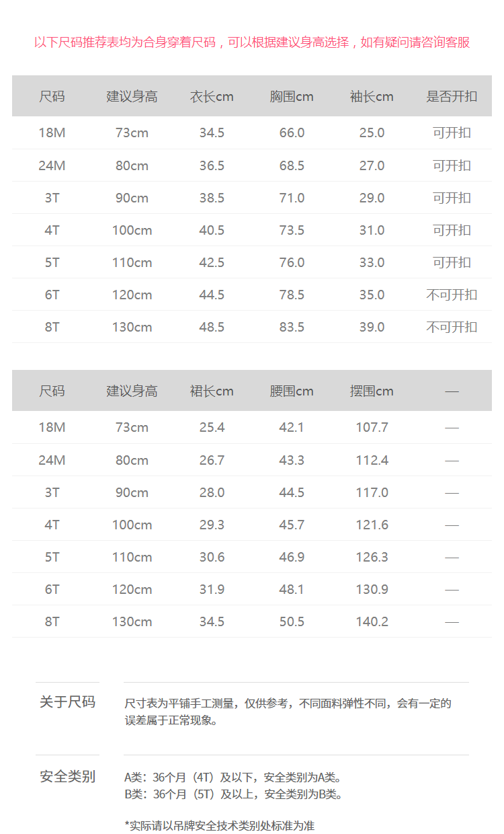Select the 袖长cm column header

coord(372,97)
